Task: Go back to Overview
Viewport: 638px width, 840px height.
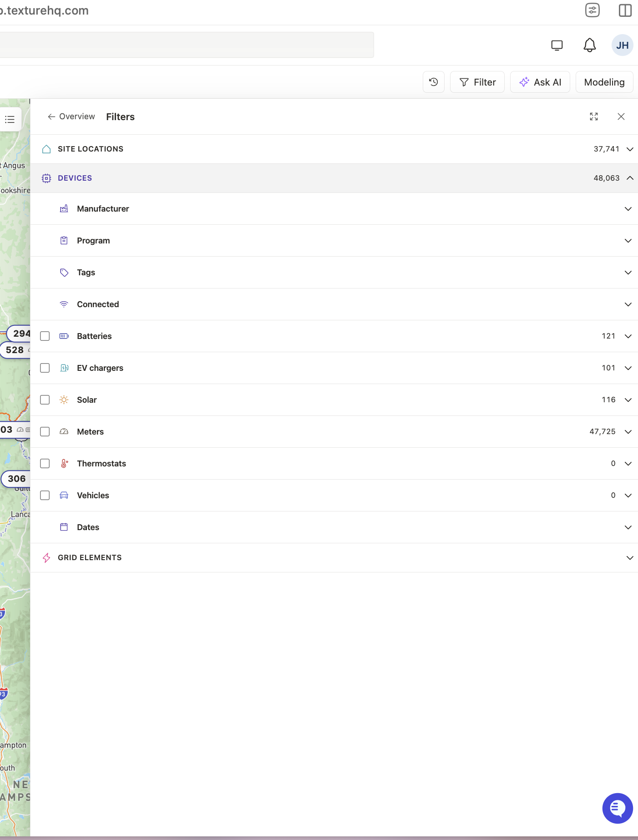Action: (71, 116)
